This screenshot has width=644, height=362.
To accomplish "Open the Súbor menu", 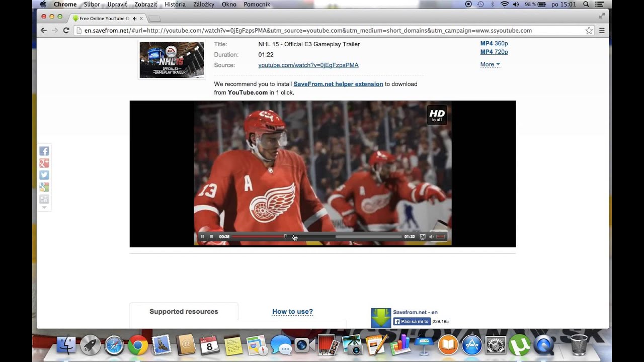I will [x=92, y=5].
